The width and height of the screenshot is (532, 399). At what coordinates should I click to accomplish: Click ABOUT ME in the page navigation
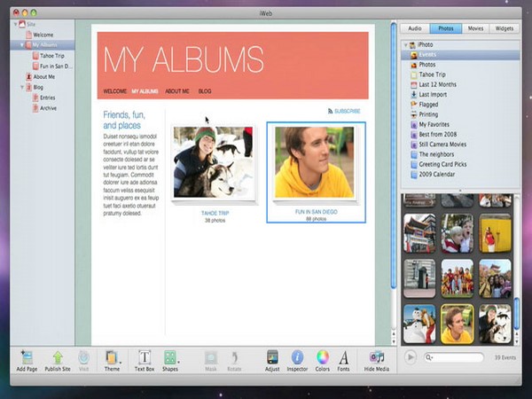click(177, 91)
